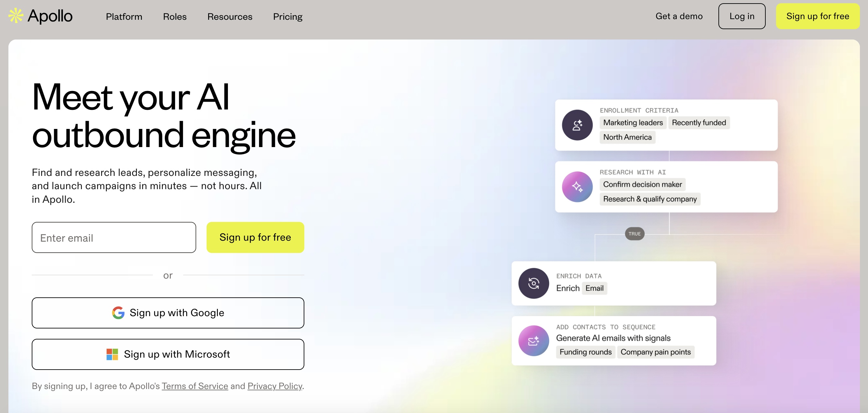Click the Microsoft logo icon

point(112,354)
